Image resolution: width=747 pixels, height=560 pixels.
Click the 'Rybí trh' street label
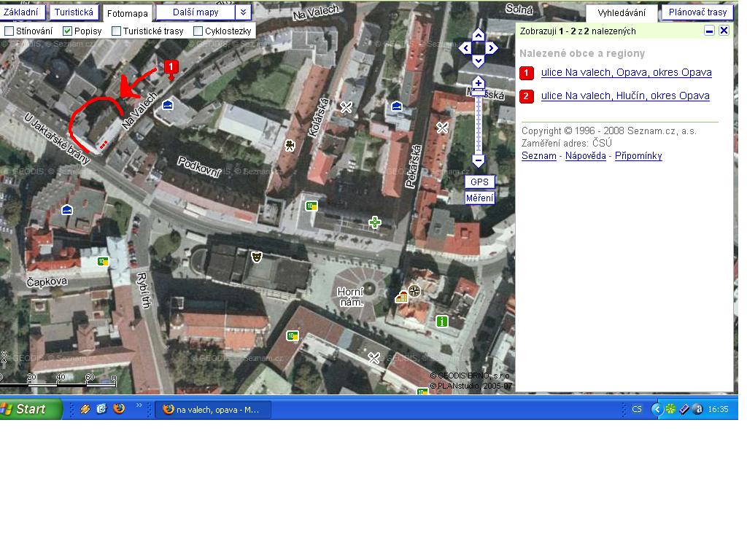click(x=144, y=290)
